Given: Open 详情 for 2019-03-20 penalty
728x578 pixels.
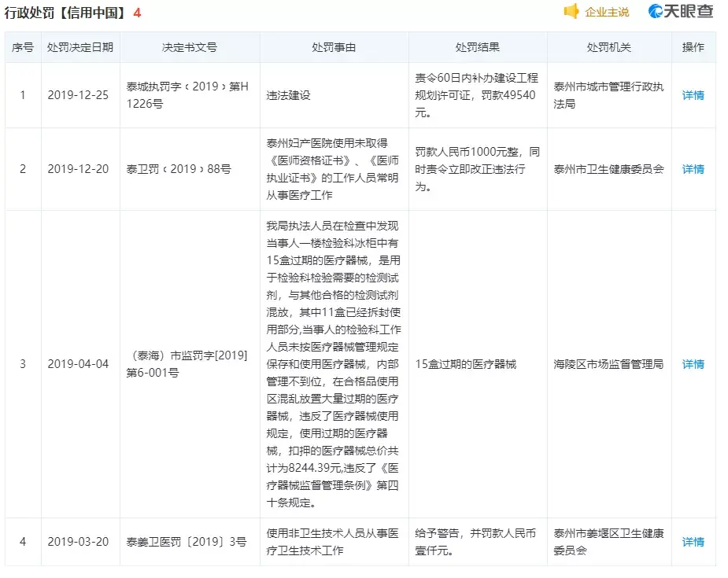Looking at the screenshot, I should [x=693, y=542].
